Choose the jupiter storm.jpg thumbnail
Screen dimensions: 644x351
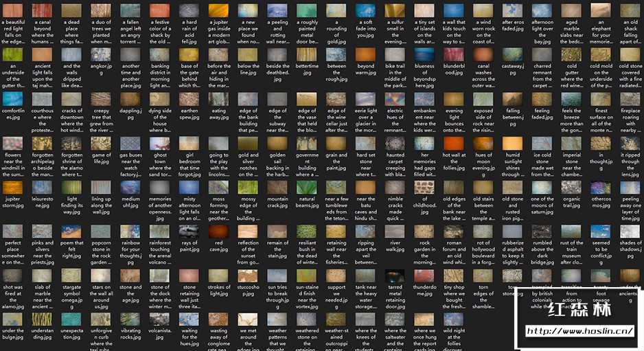[13, 188]
